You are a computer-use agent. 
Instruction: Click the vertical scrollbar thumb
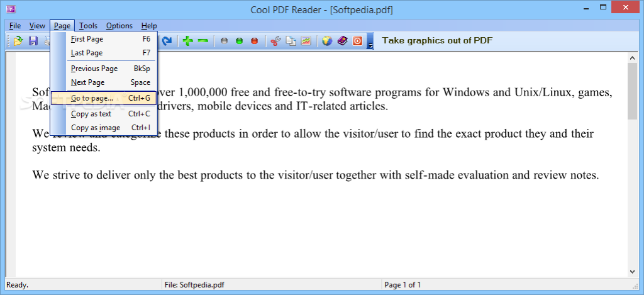coord(633,92)
